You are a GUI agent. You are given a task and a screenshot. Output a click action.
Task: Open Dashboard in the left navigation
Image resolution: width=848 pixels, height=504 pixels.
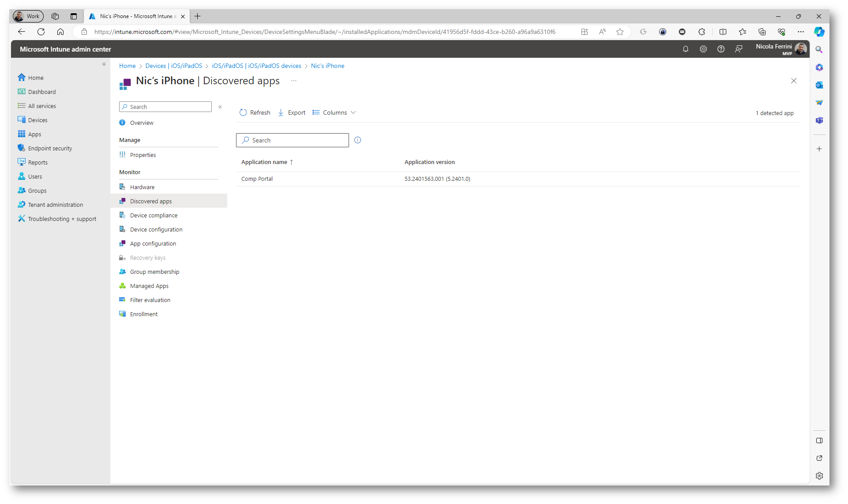click(37, 92)
